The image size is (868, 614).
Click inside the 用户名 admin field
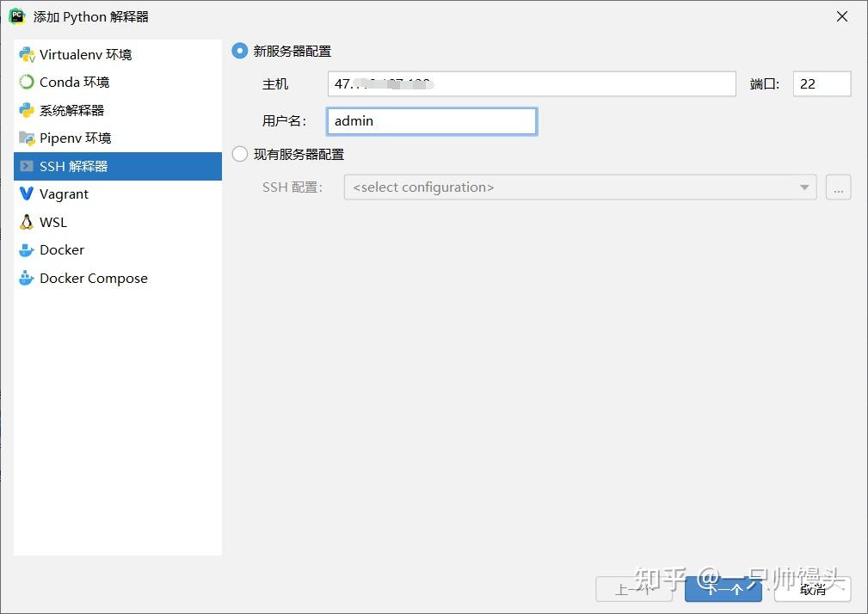(x=430, y=120)
